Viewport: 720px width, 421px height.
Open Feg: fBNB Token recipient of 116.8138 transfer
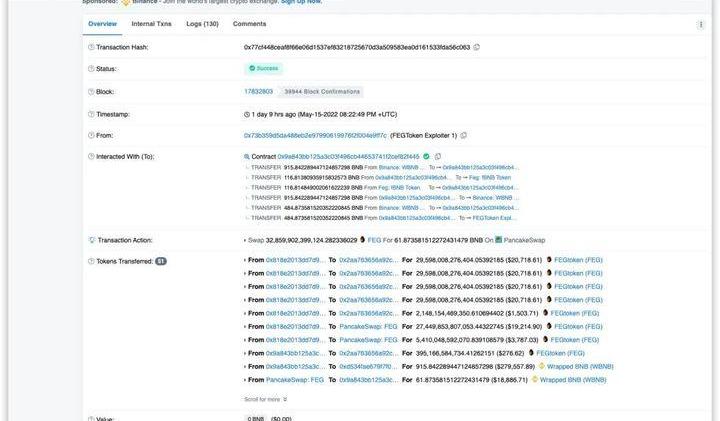click(490, 178)
